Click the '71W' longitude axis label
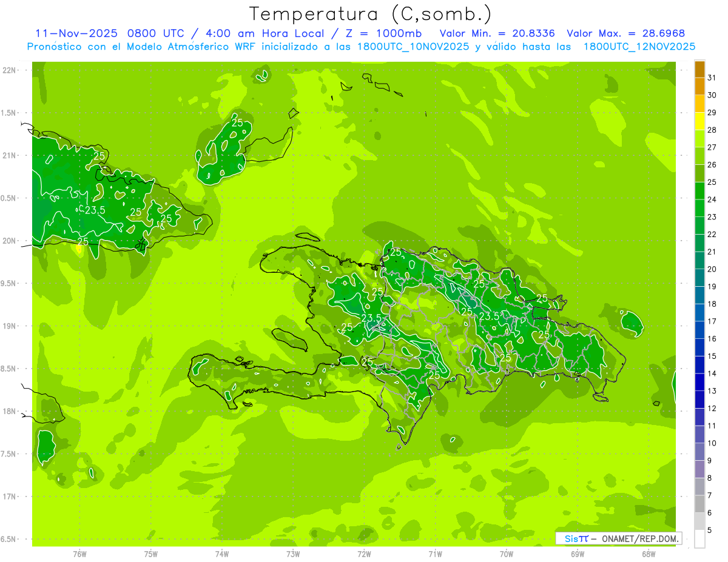This screenshot has width=728, height=562. [435, 554]
